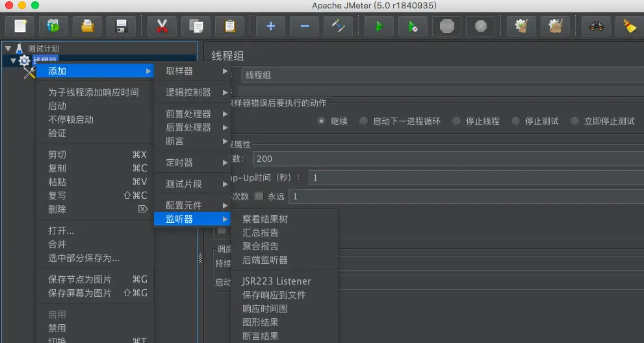Screen dimensions: 644x343
Task: Open the 前置处理器 submenu
Action: coord(192,114)
